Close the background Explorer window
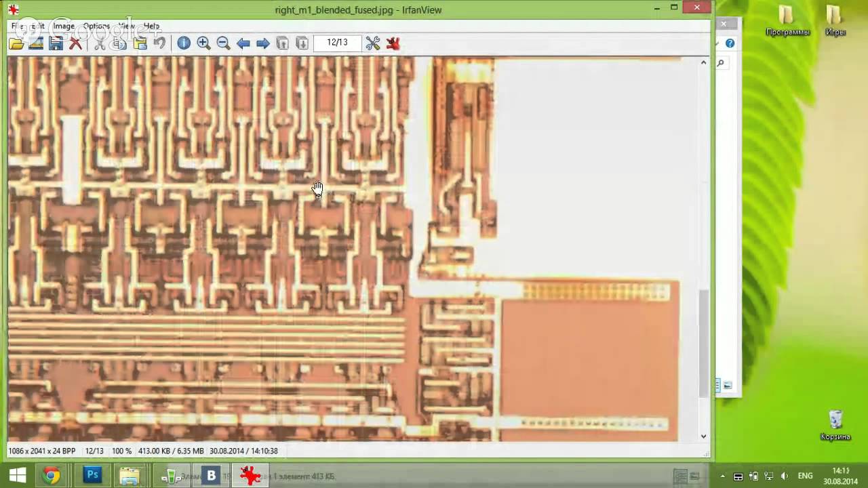 pos(724,24)
